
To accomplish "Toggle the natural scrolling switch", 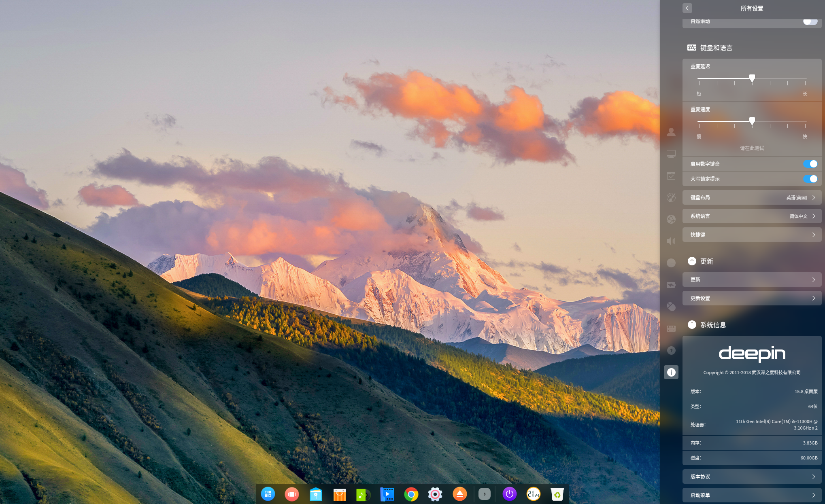I will click(810, 21).
